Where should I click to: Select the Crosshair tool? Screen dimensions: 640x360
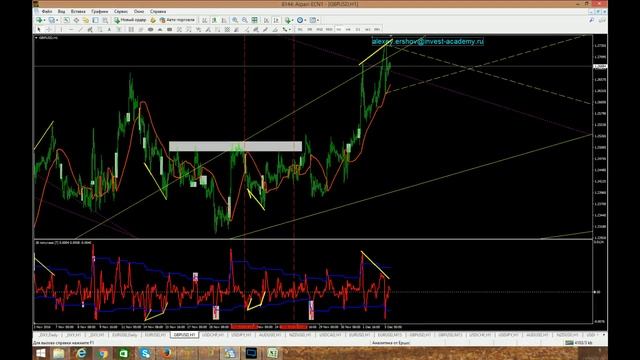coord(49,29)
